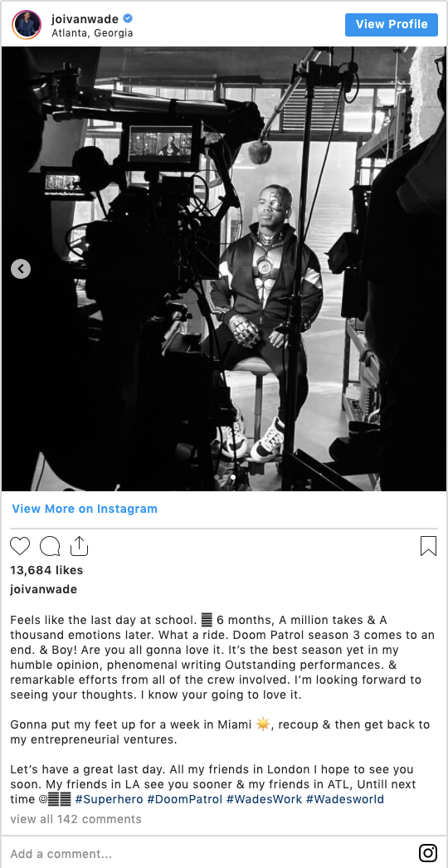448x868 pixels.
Task: Open the Atlanta, Georgia location link
Action: point(92,33)
